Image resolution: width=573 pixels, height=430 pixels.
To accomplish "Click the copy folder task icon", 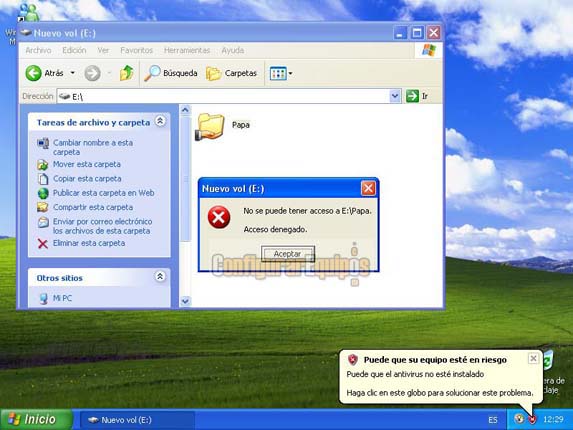I will coord(43,179).
